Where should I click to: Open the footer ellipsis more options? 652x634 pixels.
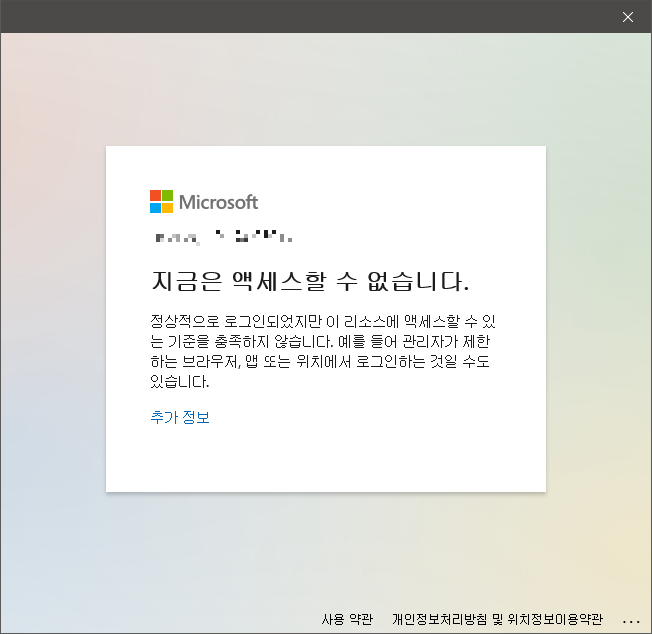tap(631, 622)
